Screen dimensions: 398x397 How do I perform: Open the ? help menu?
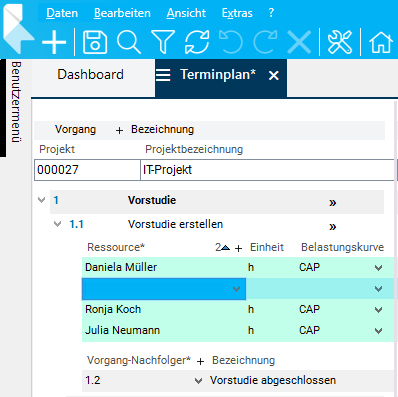(x=271, y=13)
